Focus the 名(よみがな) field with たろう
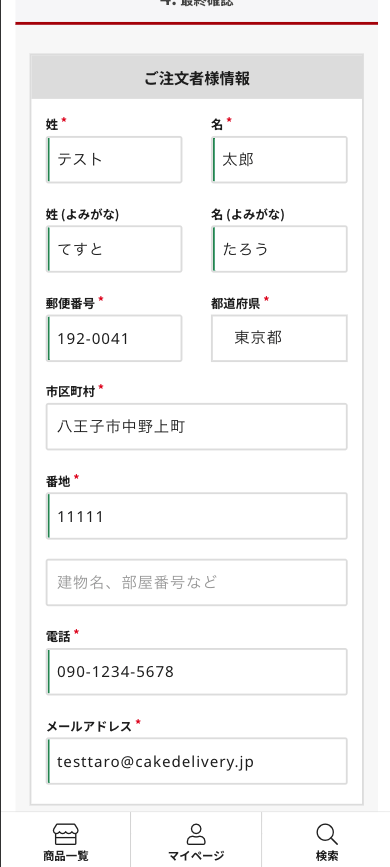390x867 pixels. (x=279, y=249)
